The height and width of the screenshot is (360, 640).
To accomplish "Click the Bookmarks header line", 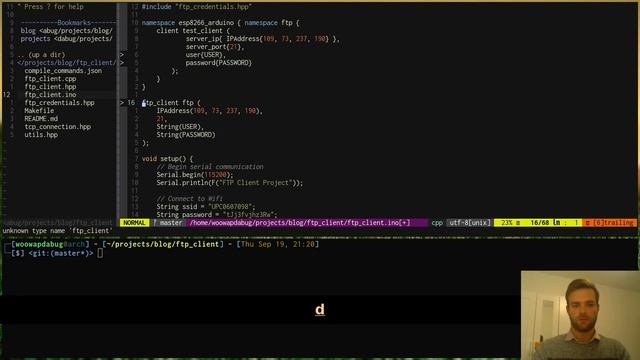I will 68,23.
